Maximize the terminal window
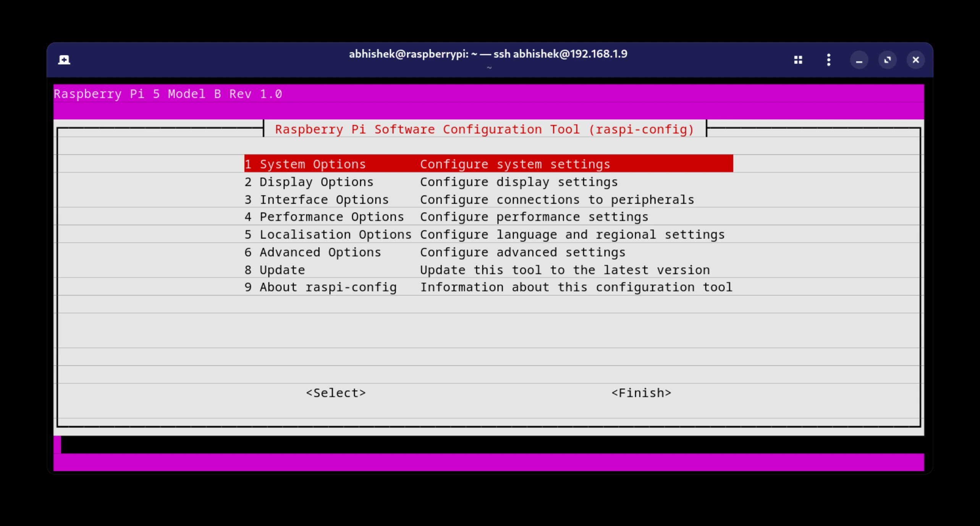 (x=887, y=60)
